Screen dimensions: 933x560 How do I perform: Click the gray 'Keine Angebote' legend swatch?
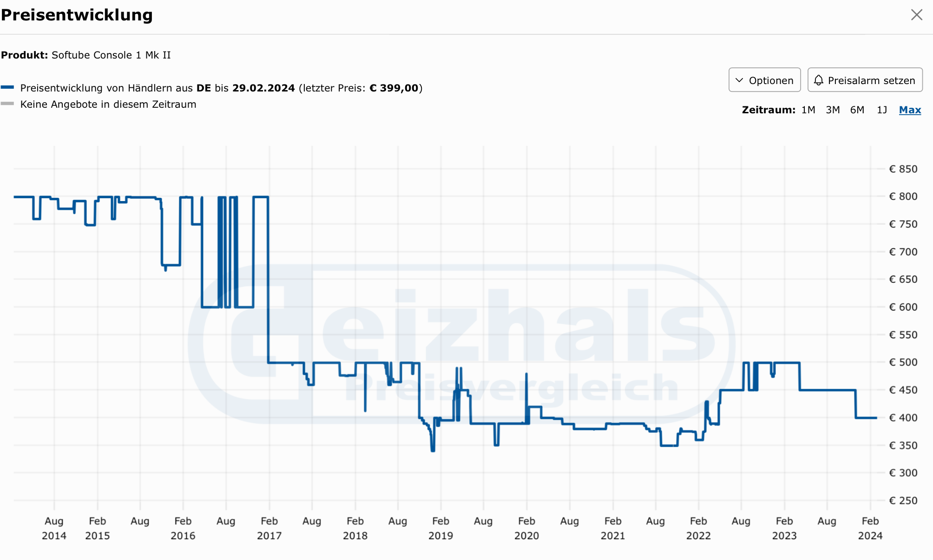[7, 104]
